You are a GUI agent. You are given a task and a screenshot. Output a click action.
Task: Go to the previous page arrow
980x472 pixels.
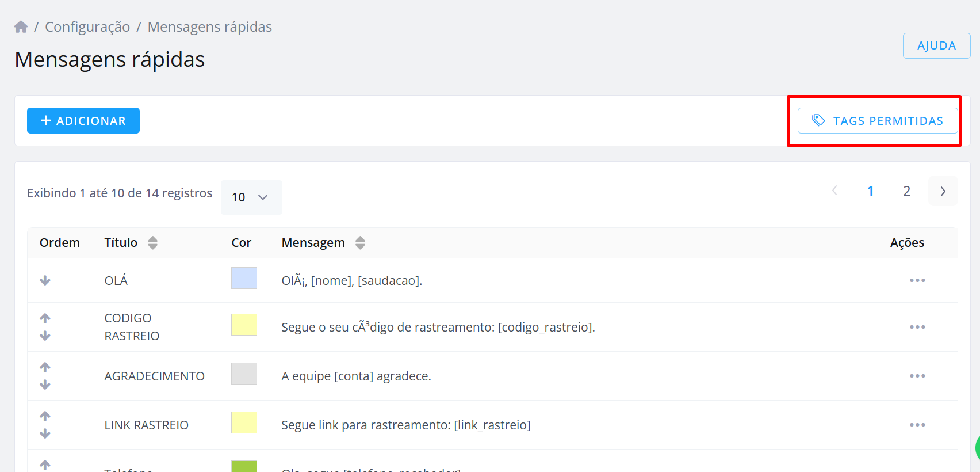(834, 191)
